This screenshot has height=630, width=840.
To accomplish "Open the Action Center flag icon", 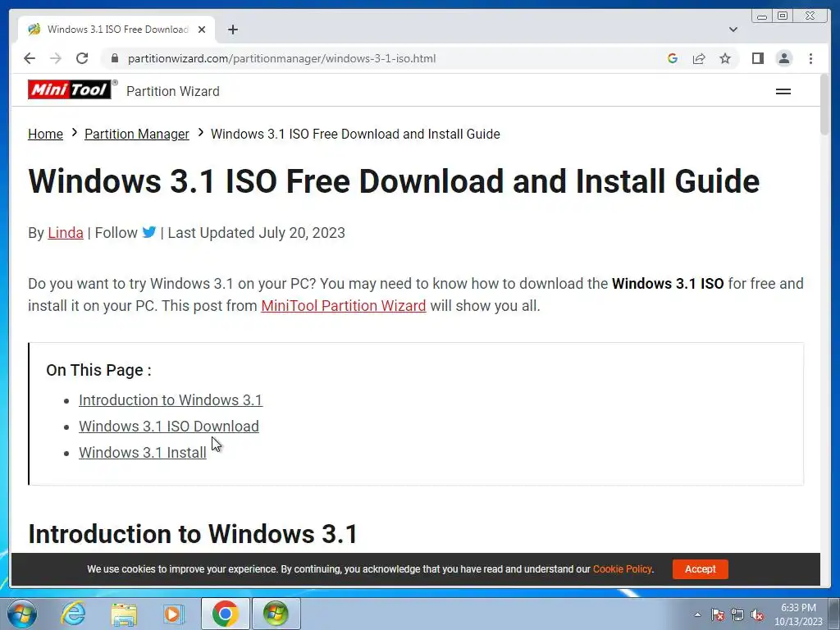I will pos(718,614).
